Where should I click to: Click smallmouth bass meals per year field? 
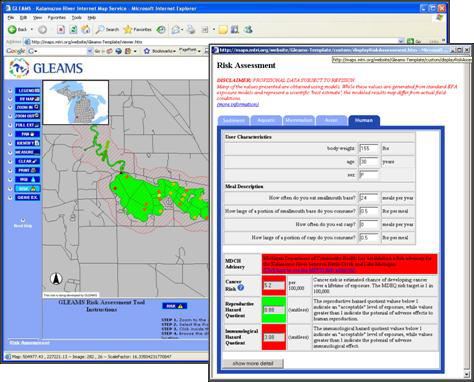tap(369, 198)
